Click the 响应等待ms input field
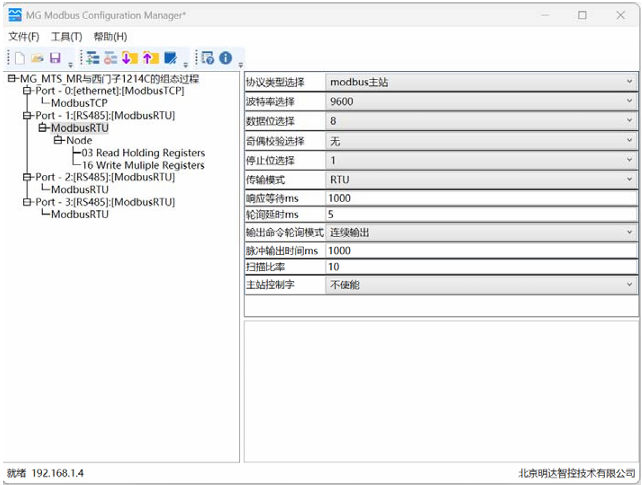The width and height of the screenshot is (642, 485). 481,198
